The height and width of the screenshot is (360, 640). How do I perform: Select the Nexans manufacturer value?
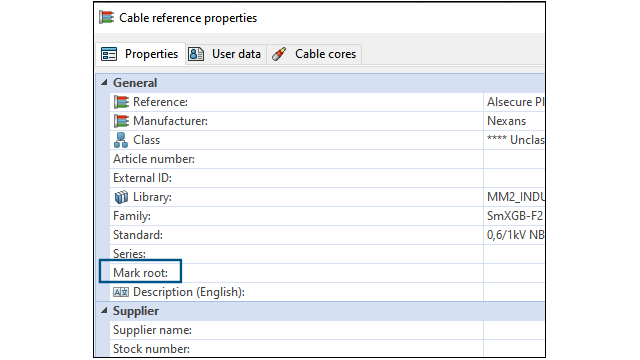507,121
